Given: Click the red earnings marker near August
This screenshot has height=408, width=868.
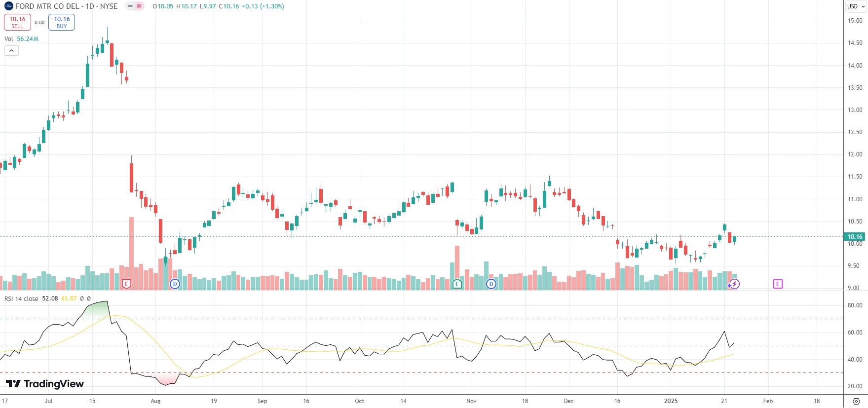Looking at the screenshot, I should tap(126, 284).
